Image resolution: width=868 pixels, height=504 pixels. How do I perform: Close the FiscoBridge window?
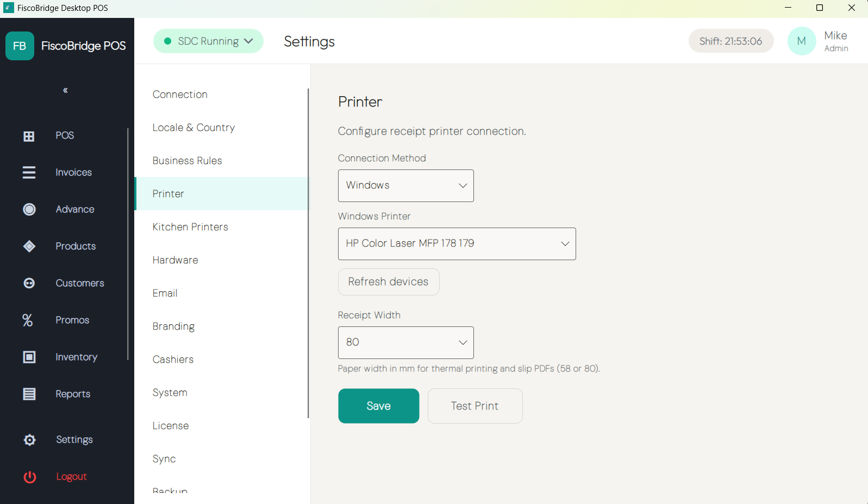coord(852,8)
